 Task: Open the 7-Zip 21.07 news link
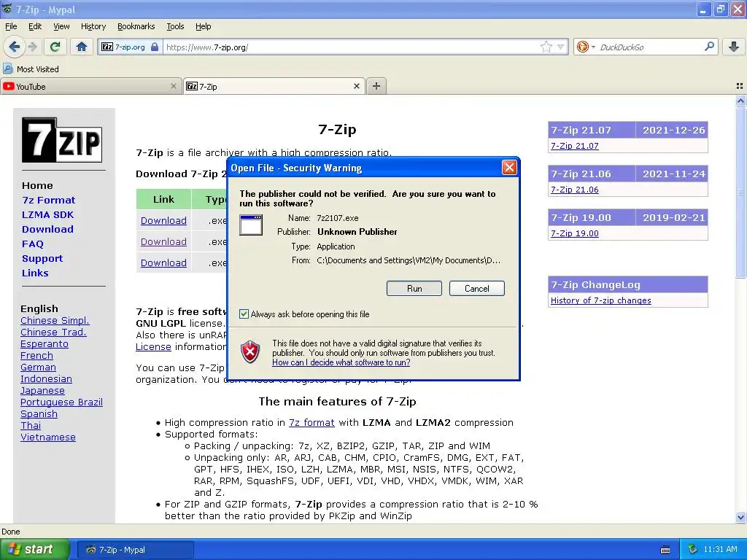tap(575, 146)
